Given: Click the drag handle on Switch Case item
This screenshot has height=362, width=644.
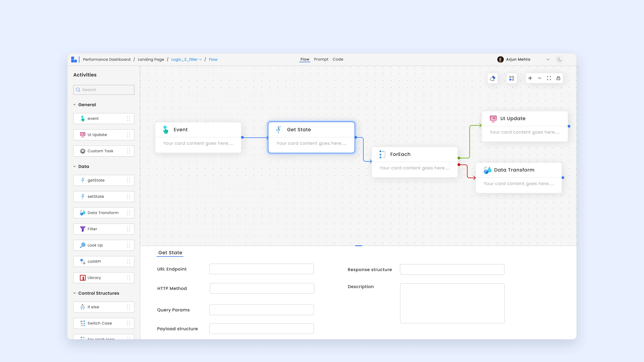Looking at the screenshot, I should point(129,323).
